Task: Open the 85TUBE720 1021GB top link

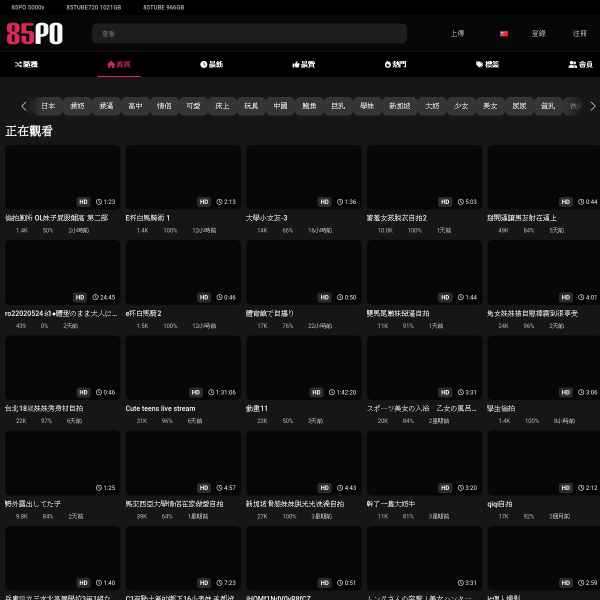Action: (94, 7)
